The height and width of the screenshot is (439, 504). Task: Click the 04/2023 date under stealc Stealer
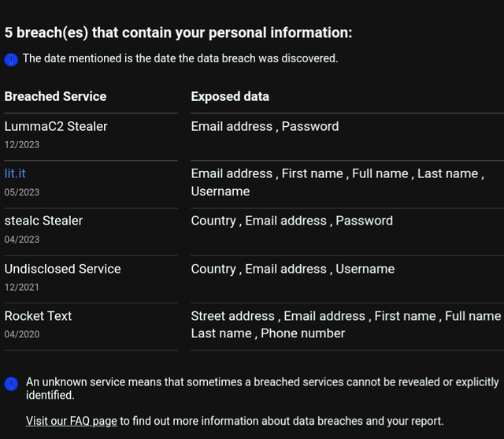(22, 240)
